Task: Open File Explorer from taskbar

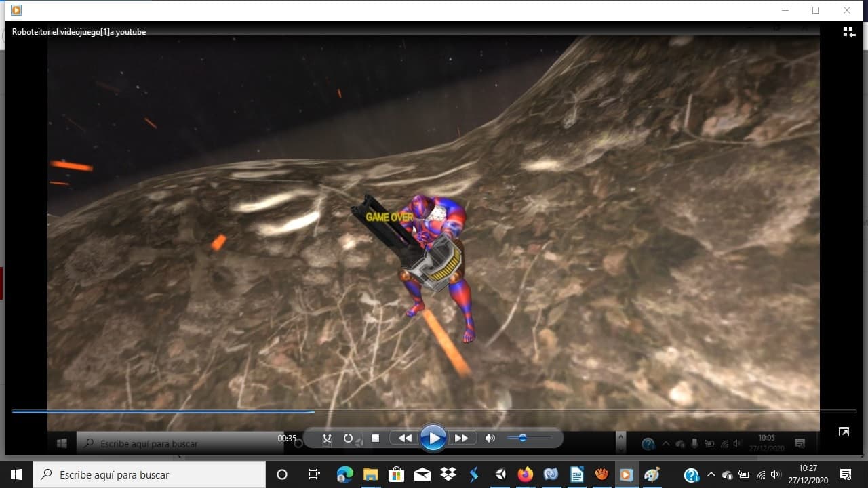Action: pyautogui.click(x=370, y=474)
